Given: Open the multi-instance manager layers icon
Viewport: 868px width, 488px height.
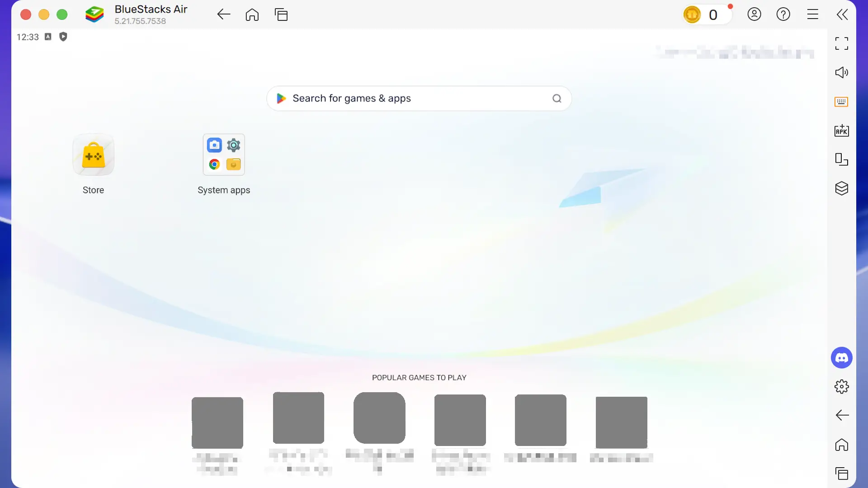Looking at the screenshot, I should click(841, 188).
